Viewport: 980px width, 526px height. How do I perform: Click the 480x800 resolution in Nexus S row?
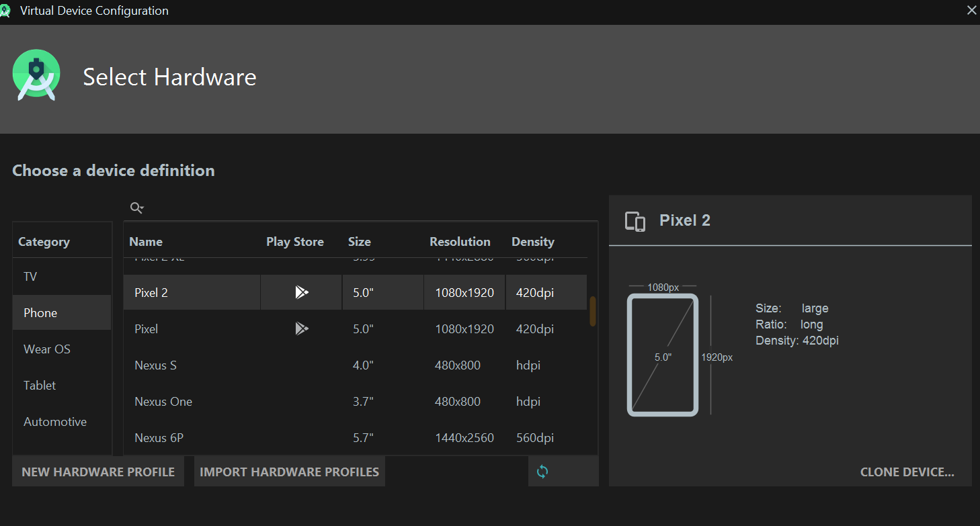tap(458, 365)
